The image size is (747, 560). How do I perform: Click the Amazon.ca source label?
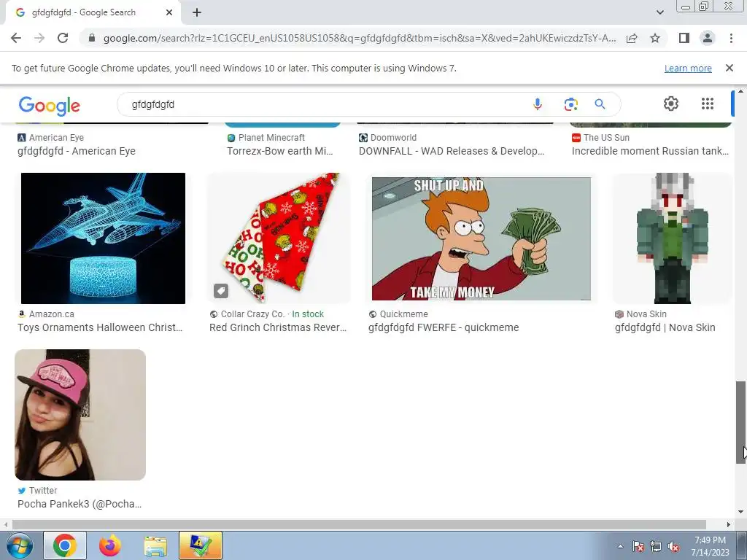coord(52,314)
